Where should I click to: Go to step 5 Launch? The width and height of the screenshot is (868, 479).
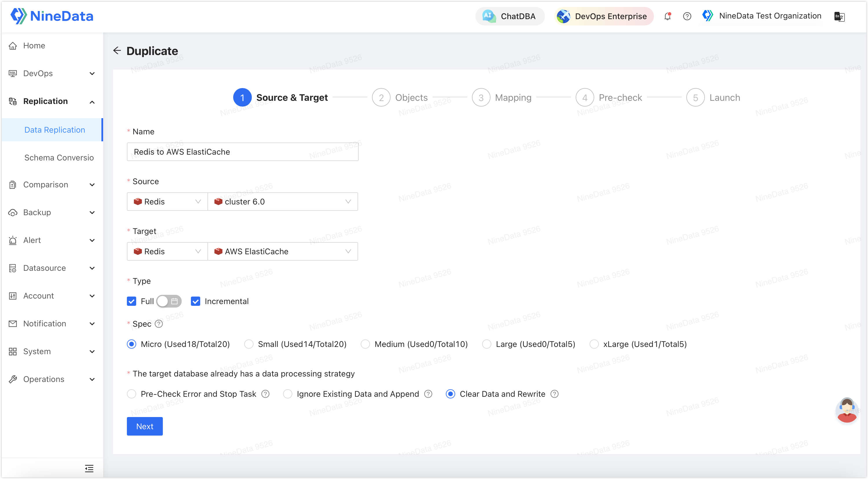pos(713,97)
